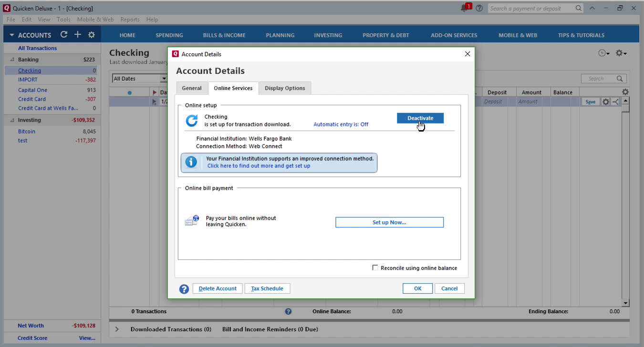Click the Automatic entry is Off link
644x347 pixels.
click(x=341, y=124)
